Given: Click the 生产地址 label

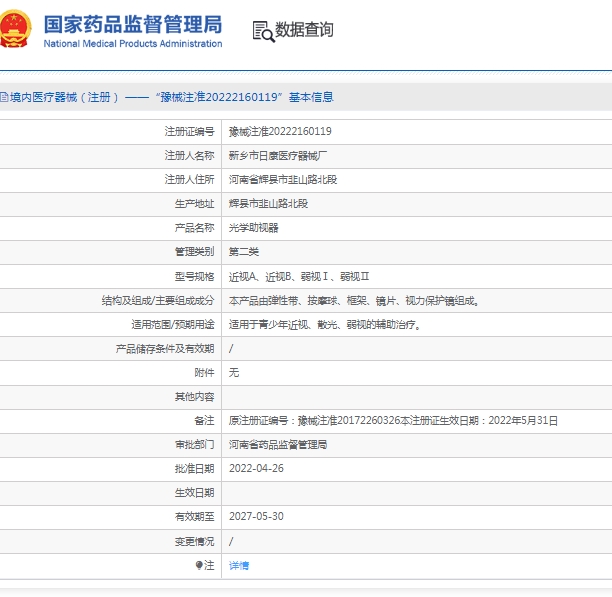Looking at the screenshot, I should pos(194,204).
